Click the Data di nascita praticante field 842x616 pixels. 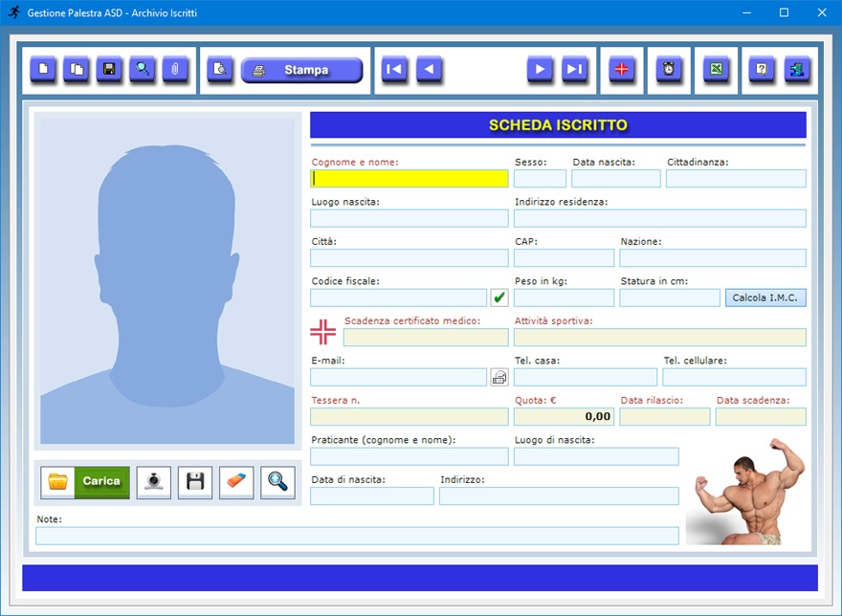pyautogui.click(x=372, y=496)
